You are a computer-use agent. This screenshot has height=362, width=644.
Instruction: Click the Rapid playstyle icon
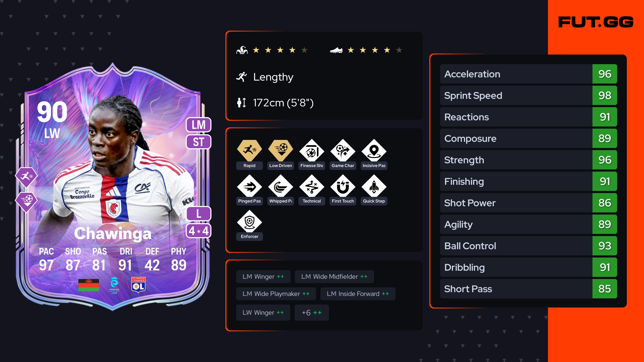pos(250,150)
